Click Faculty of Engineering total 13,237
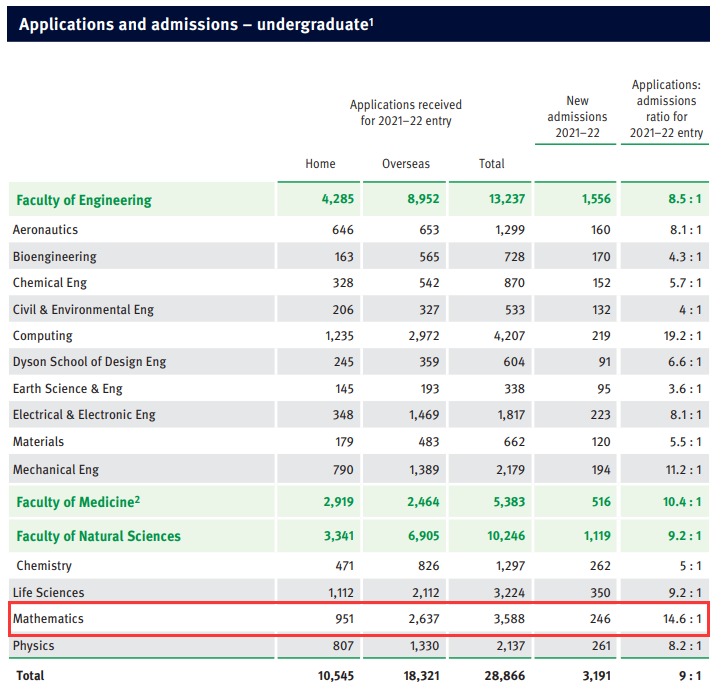Viewport: 714px width, 695px height. coord(506,199)
